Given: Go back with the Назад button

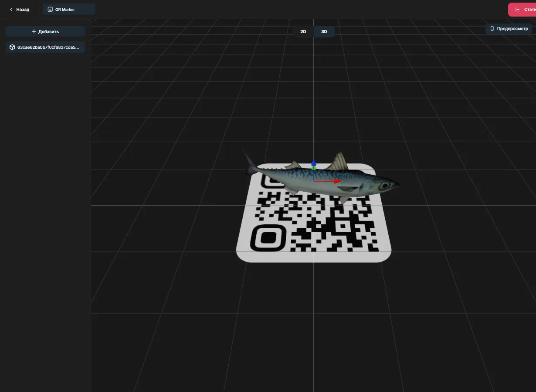Looking at the screenshot, I should click(20, 9).
